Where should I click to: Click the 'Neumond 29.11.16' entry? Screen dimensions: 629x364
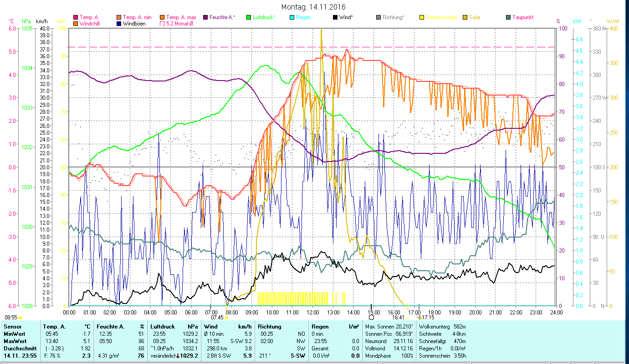tap(390, 341)
